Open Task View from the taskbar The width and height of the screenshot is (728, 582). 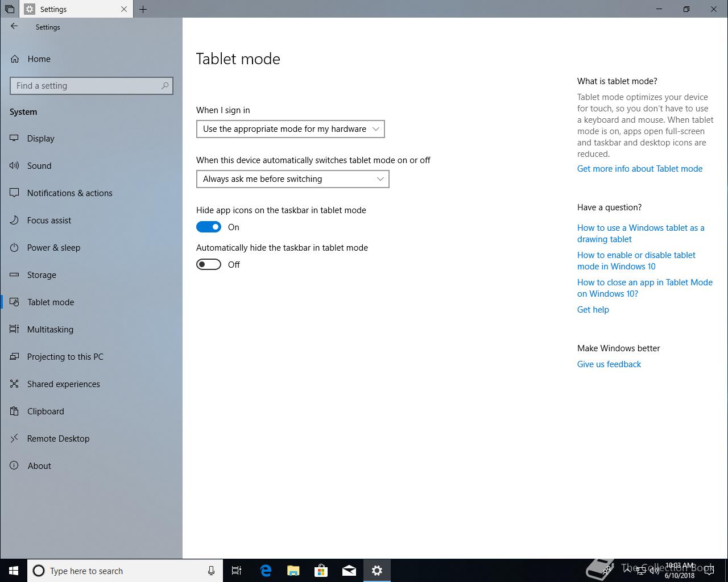pyautogui.click(x=237, y=571)
